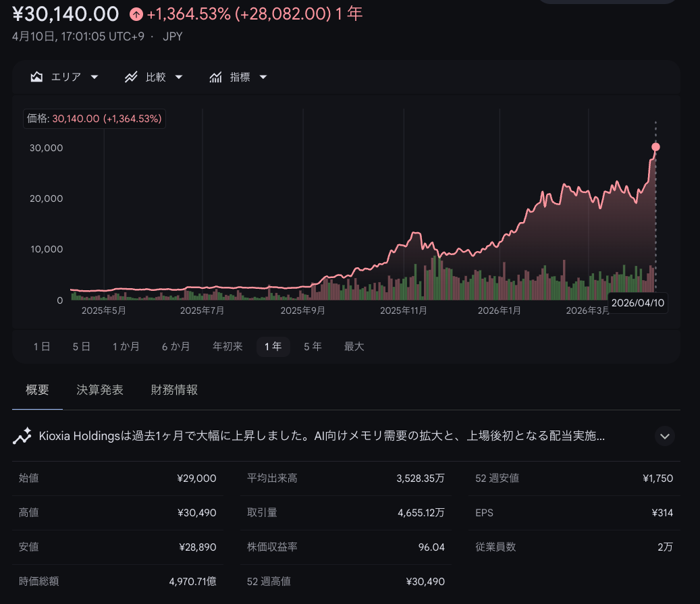
Task: Click the pink price point marker on chart
Action: pyautogui.click(x=655, y=147)
